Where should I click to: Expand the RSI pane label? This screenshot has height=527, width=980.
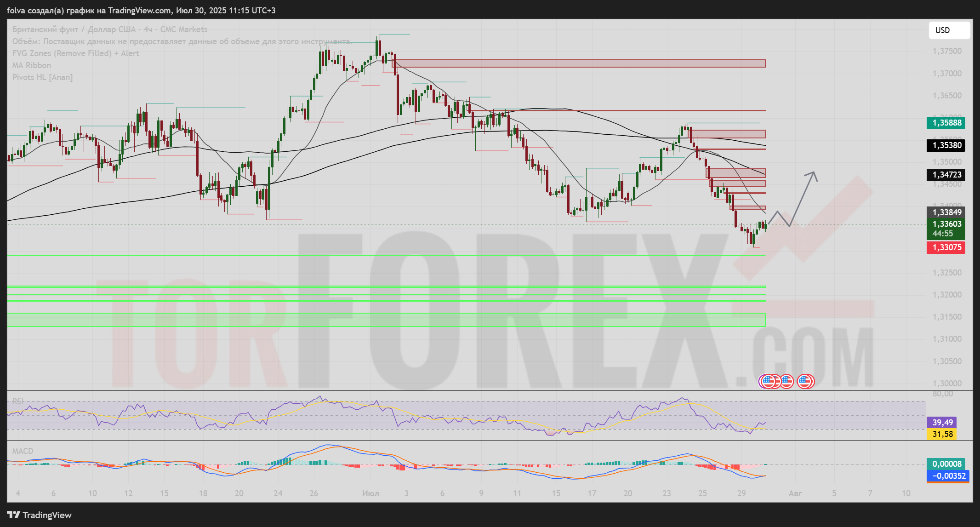point(17,401)
